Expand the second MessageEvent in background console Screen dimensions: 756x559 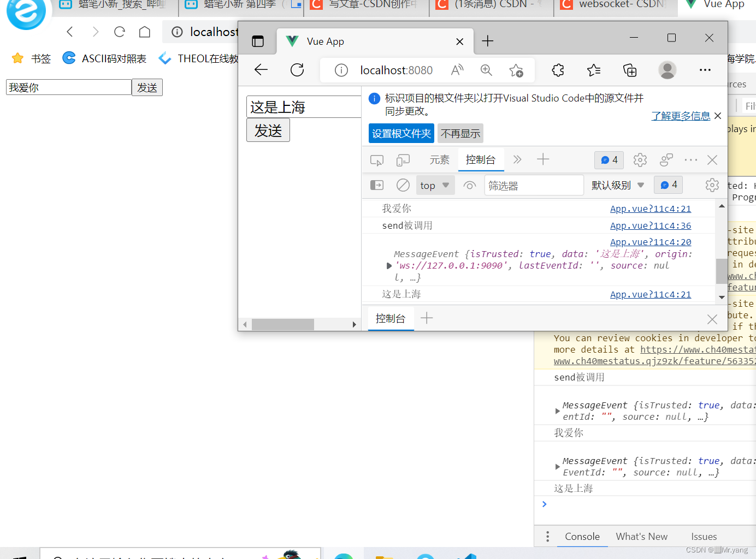click(557, 467)
